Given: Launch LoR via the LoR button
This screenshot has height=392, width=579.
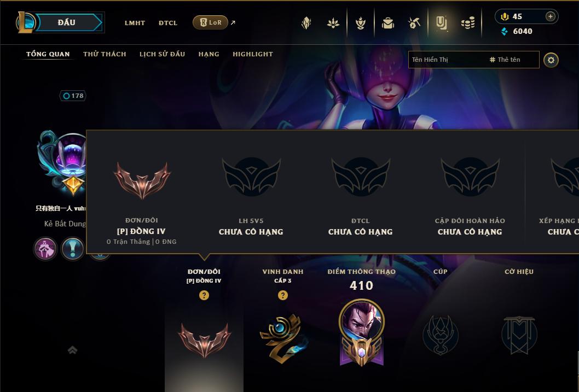Looking at the screenshot, I should (x=210, y=22).
